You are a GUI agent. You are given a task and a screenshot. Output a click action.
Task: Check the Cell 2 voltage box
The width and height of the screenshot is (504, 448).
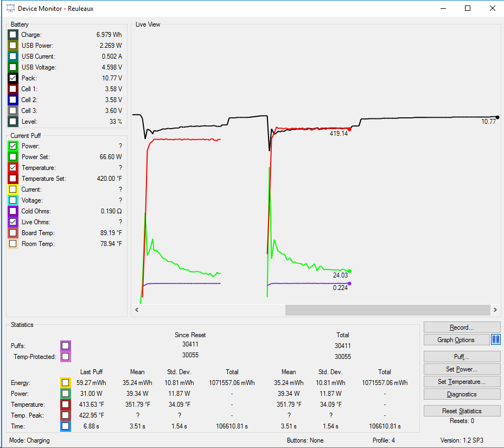coord(13,100)
